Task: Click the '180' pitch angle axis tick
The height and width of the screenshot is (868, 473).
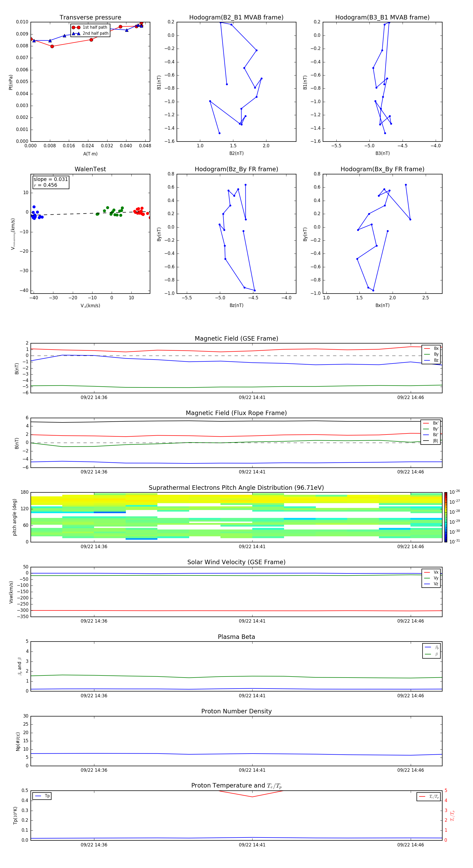Action: pos(25,492)
